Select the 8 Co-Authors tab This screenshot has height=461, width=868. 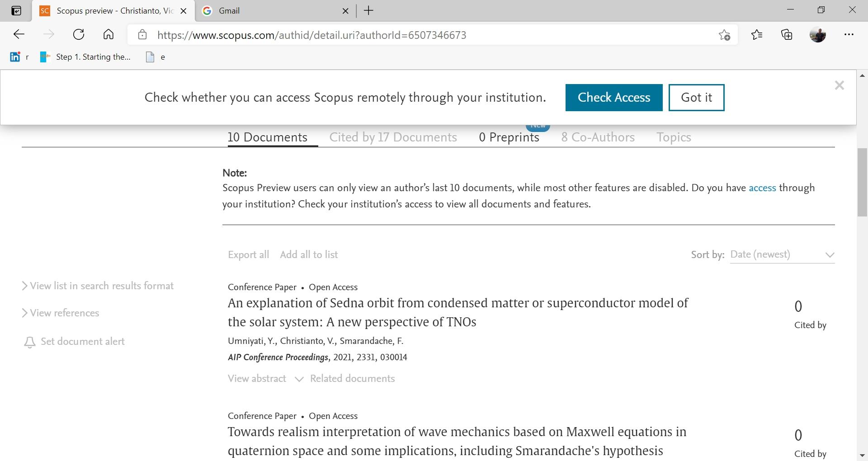[x=598, y=137]
